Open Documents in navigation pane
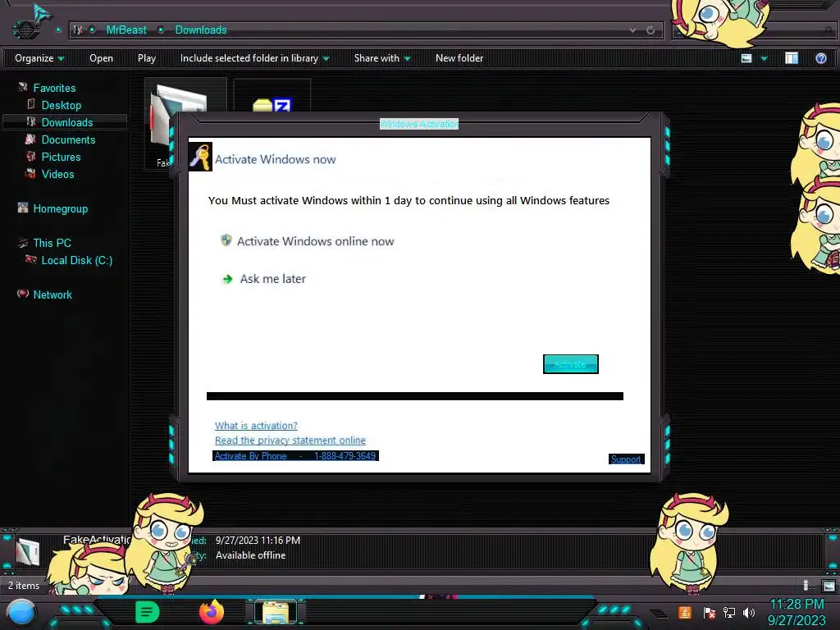840x630 pixels. [x=68, y=139]
